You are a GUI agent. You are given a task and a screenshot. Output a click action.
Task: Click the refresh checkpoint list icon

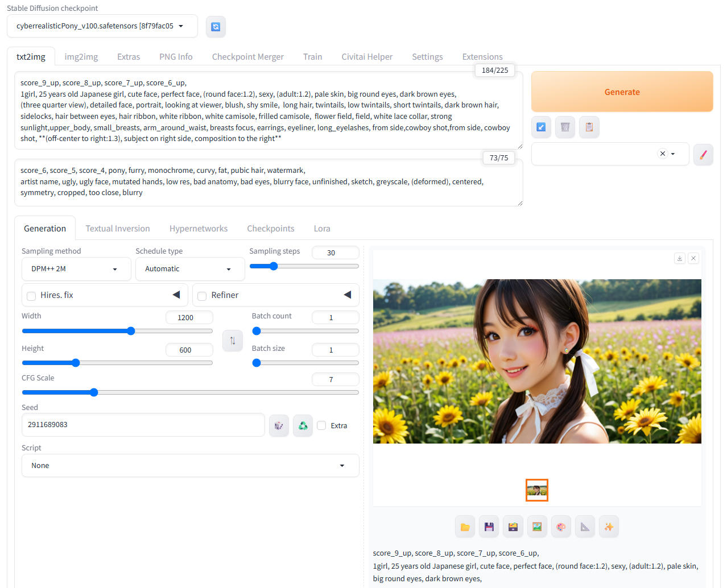(216, 27)
